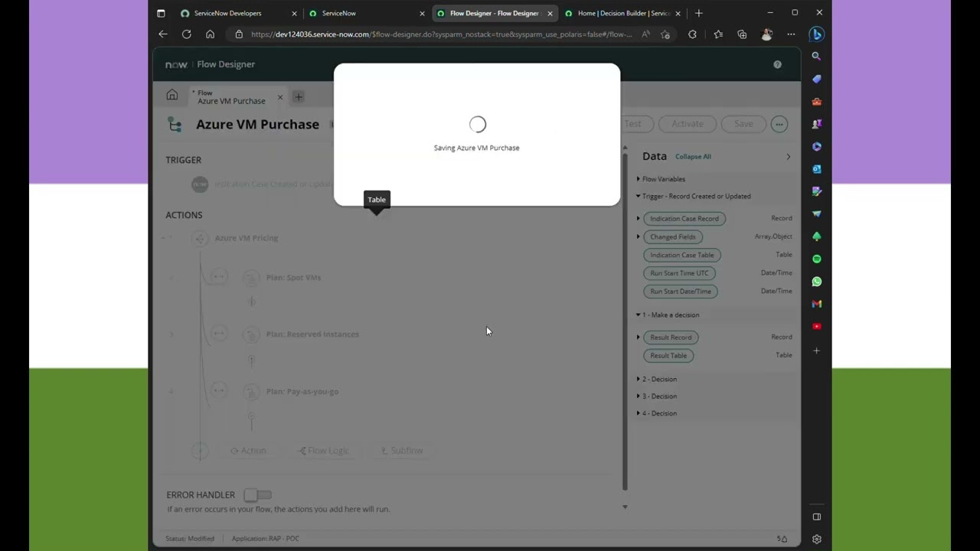Open WhatsApp in the Edge sidebar

[x=816, y=282]
